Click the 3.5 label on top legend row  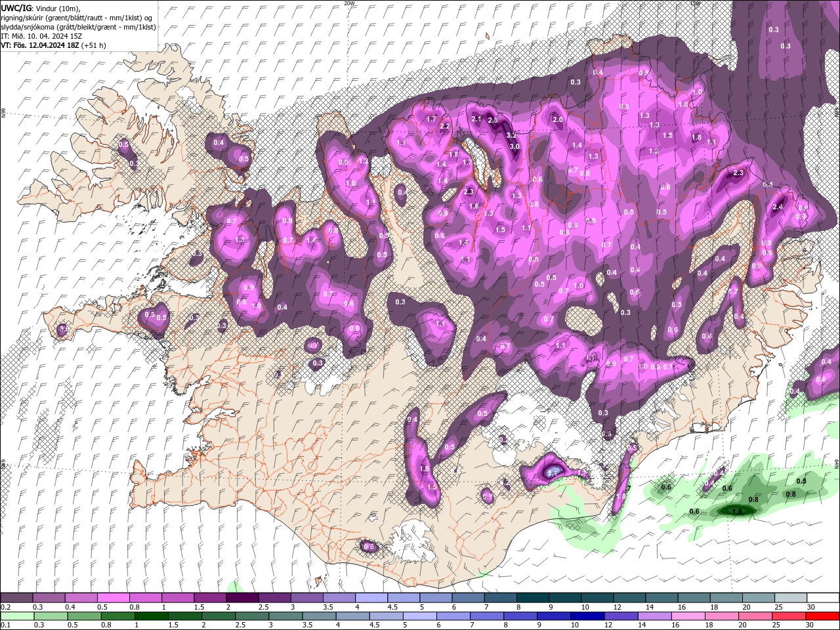327,607
